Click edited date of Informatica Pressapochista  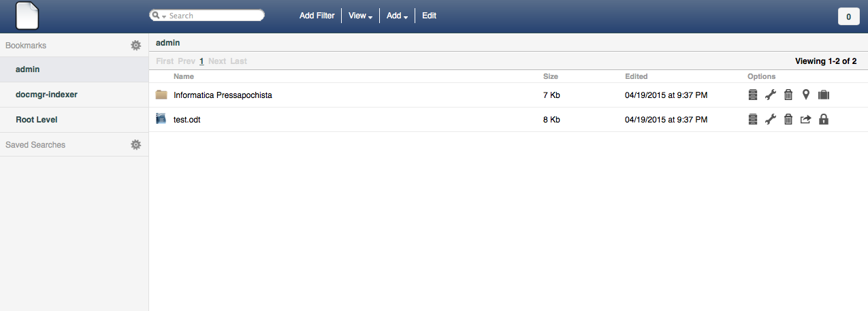[x=666, y=95]
